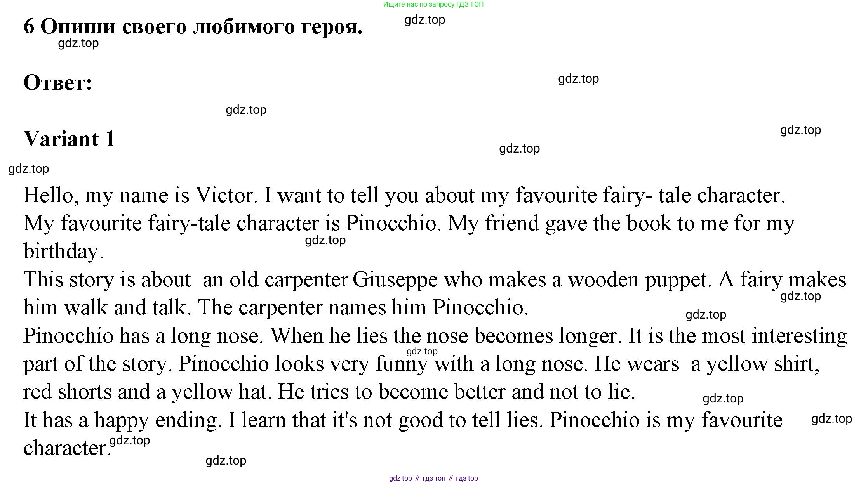This screenshot has width=868, height=484.
Task: Select the phrase 'walk and talk'
Action: (125, 308)
